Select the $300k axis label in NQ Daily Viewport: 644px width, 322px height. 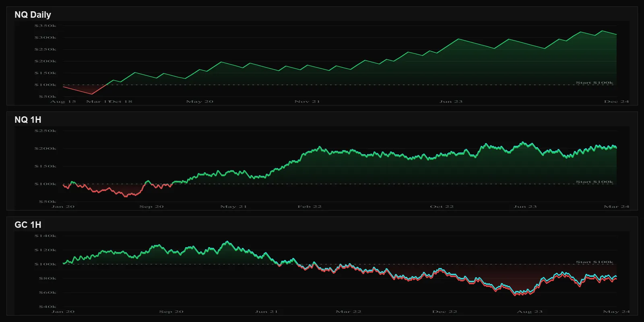(45, 37)
